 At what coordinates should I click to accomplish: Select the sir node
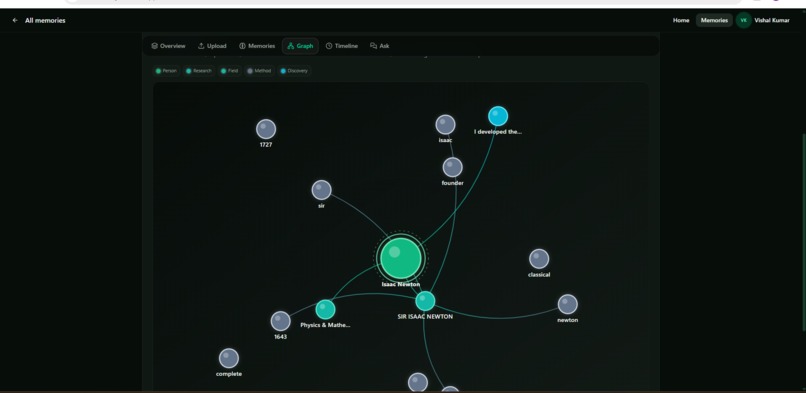coord(321,190)
